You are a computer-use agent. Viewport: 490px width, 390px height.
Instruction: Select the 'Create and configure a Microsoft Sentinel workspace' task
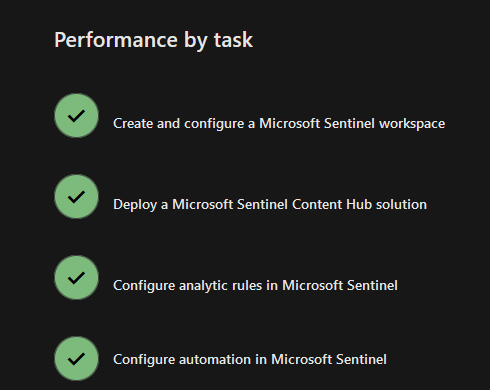coord(279,124)
